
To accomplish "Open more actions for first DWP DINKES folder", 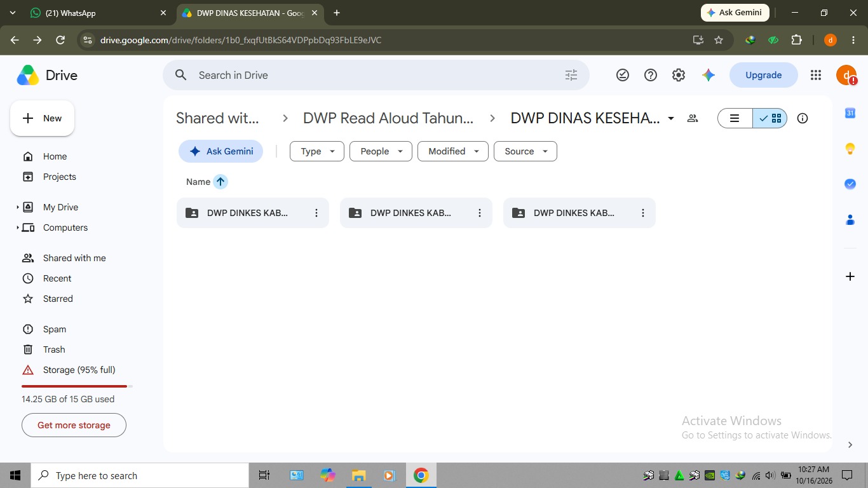I will pos(316,213).
